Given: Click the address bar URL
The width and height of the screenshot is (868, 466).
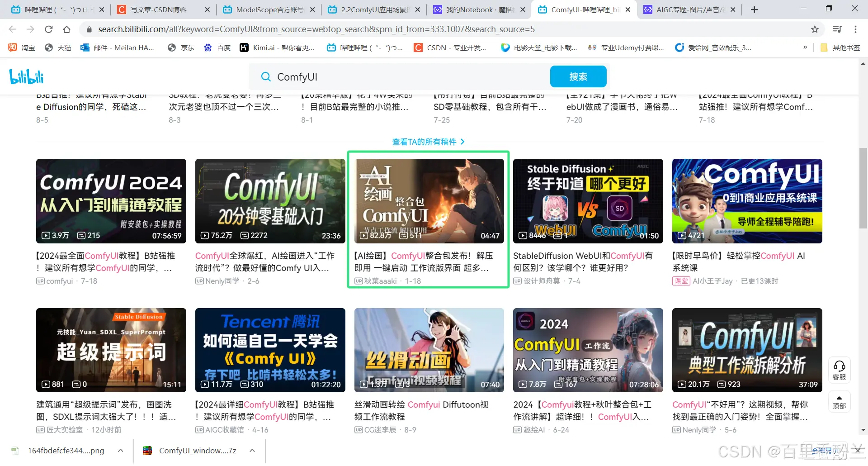Looking at the screenshot, I should (x=316, y=29).
